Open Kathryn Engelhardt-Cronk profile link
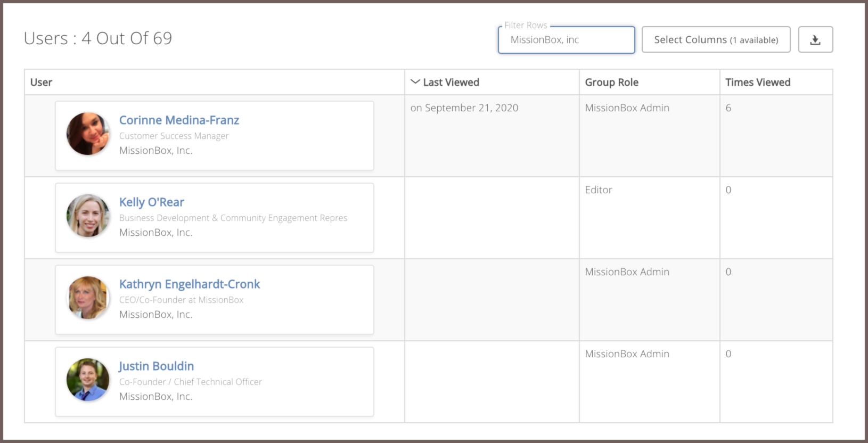The width and height of the screenshot is (868, 443). click(x=190, y=284)
